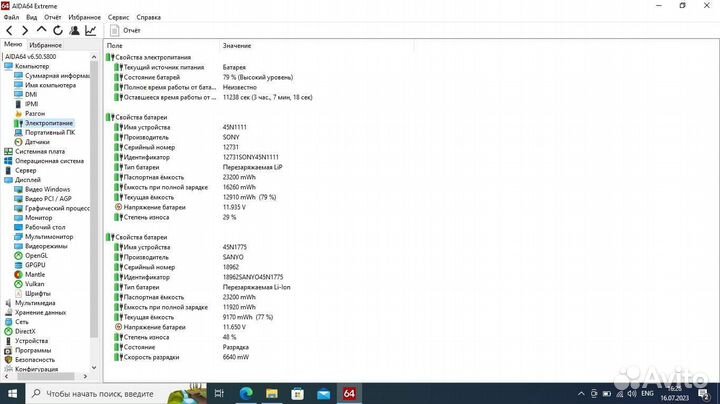Select the Системная плата tree node
Viewport: 720px width, 404px height.
pyautogui.click(x=35, y=152)
